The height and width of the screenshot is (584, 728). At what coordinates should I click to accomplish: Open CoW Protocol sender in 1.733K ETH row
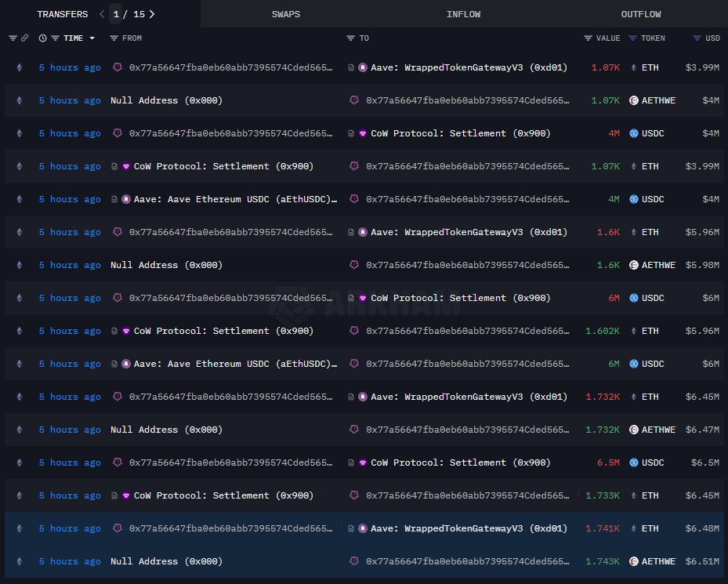(x=223, y=495)
